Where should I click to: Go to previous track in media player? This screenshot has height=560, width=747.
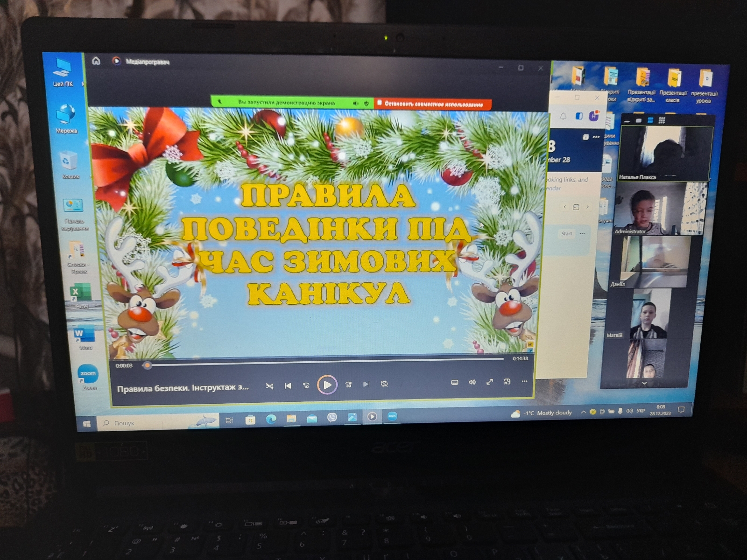click(288, 385)
